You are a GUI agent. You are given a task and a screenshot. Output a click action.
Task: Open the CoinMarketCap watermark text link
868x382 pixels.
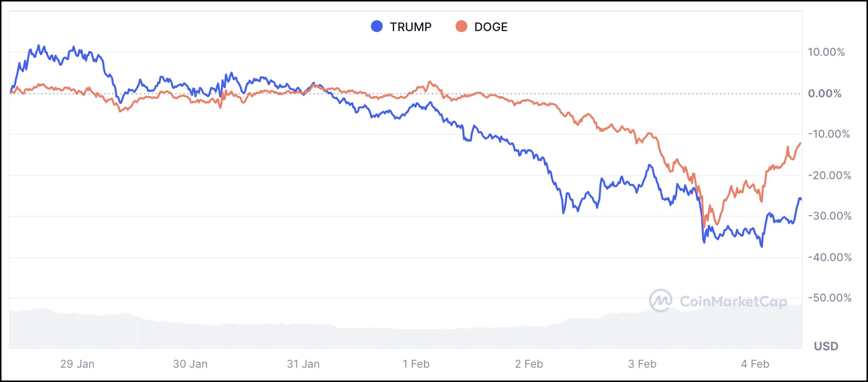pyautogui.click(x=733, y=301)
